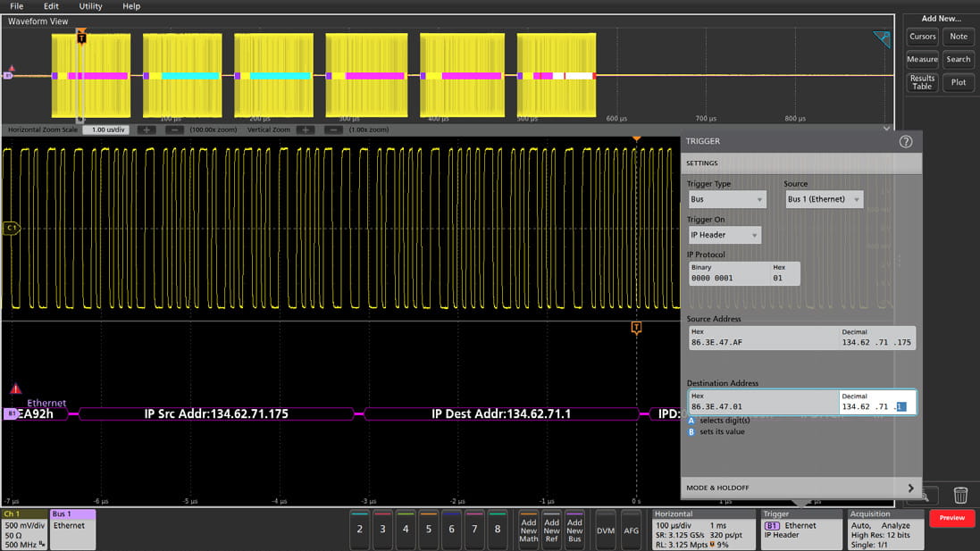Click Add New Ref
The height and width of the screenshot is (551, 980).
[x=551, y=530]
